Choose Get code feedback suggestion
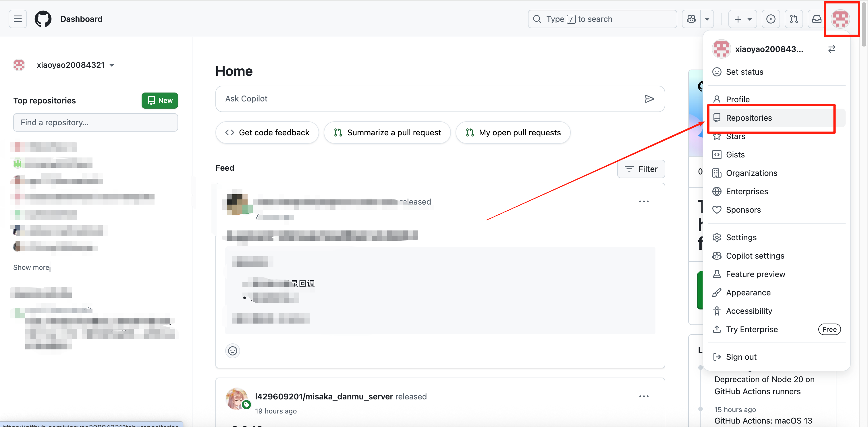The image size is (868, 427). (x=267, y=132)
